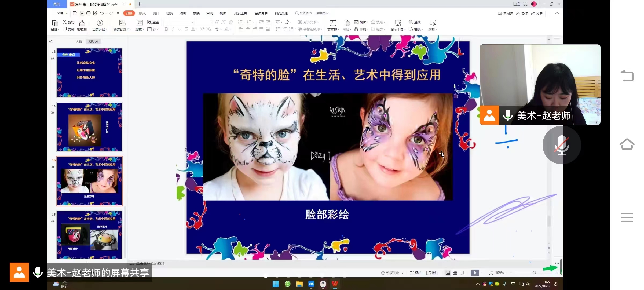This screenshot has height=290, width=644.
Task: Collapse the ribbon with chevron
Action: point(557,13)
